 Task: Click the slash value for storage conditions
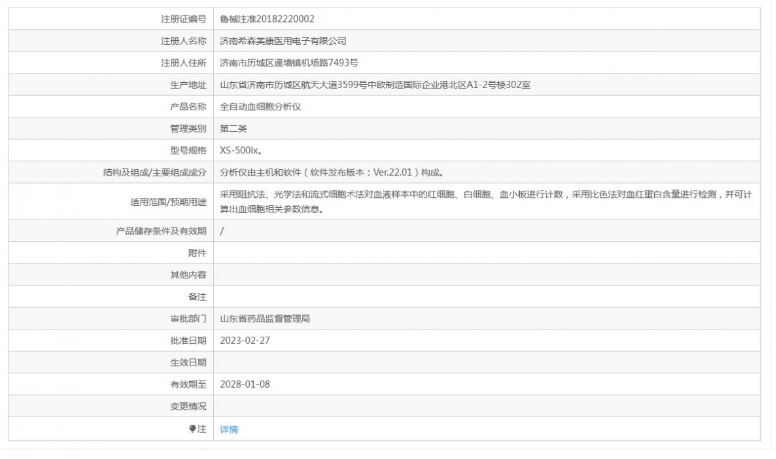(x=222, y=231)
